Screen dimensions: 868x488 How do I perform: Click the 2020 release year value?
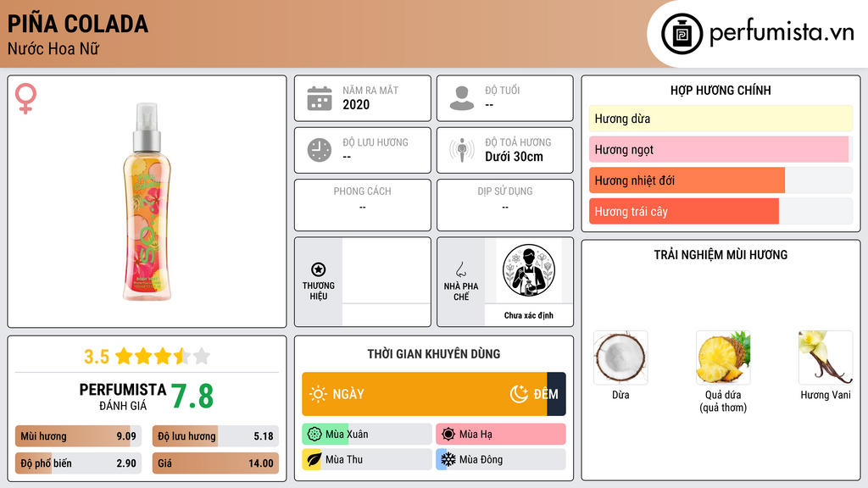coord(356,104)
